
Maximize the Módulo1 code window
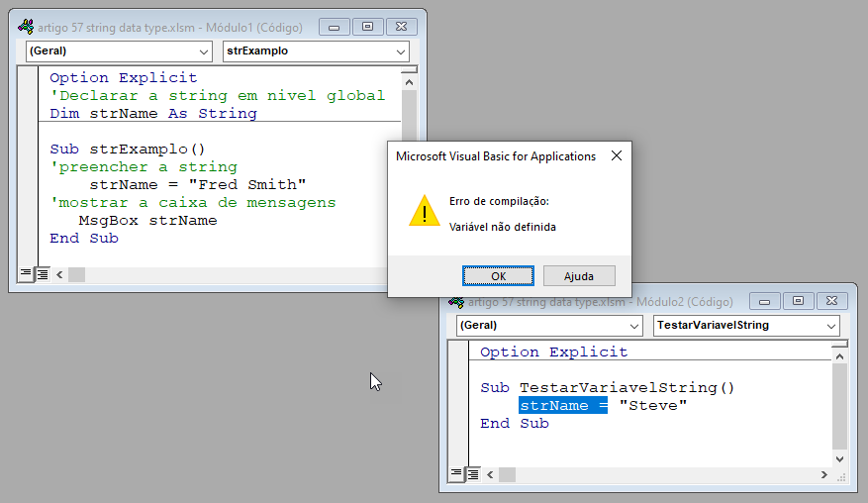(x=367, y=27)
